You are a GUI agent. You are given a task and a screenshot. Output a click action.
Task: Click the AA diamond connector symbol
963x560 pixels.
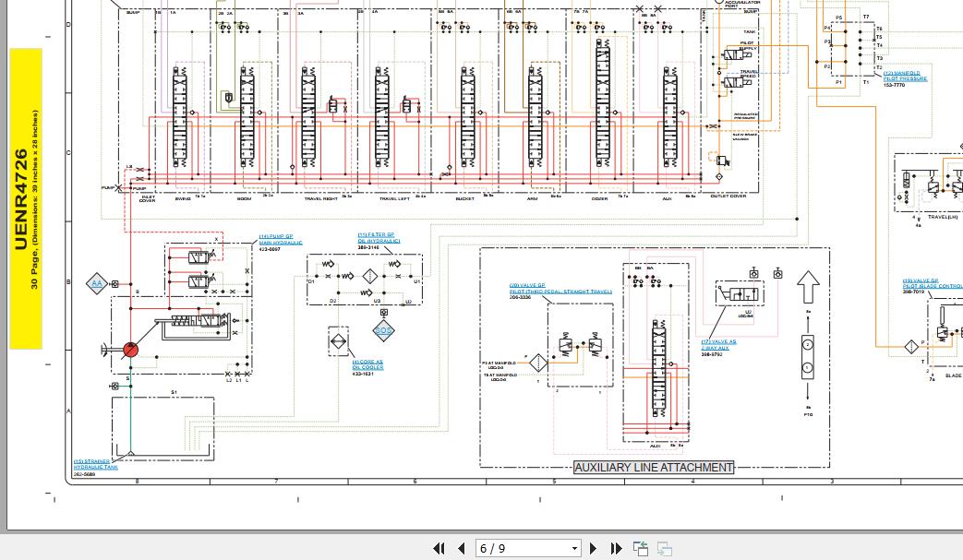tap(96, 283)
